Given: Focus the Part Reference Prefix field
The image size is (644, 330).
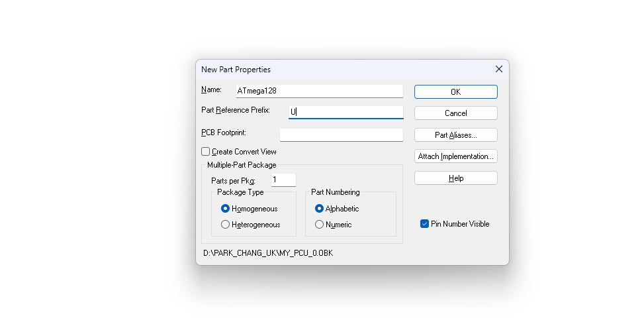Looking at the screenshot, I should (345, 112).
